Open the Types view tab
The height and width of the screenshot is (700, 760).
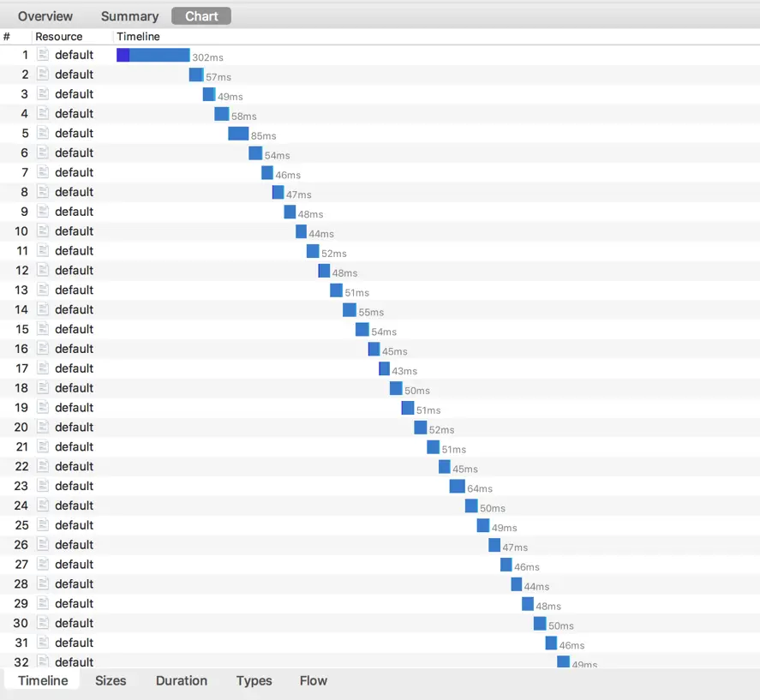pos(254,680)
